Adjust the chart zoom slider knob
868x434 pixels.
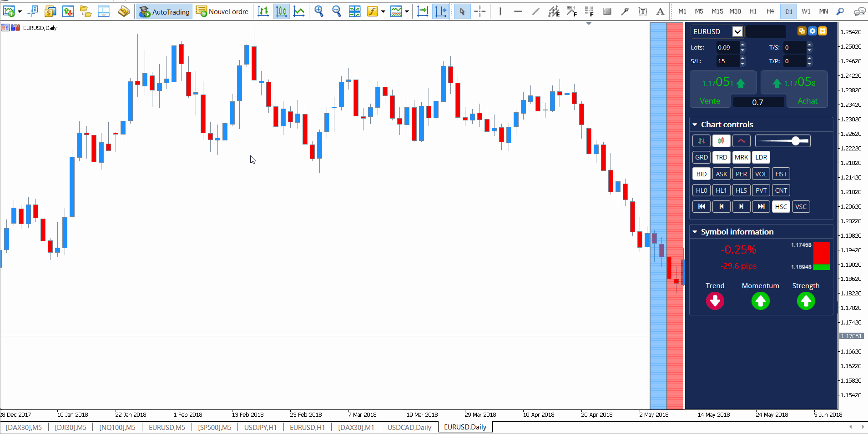pyautogui.click(x=795, y=141)
